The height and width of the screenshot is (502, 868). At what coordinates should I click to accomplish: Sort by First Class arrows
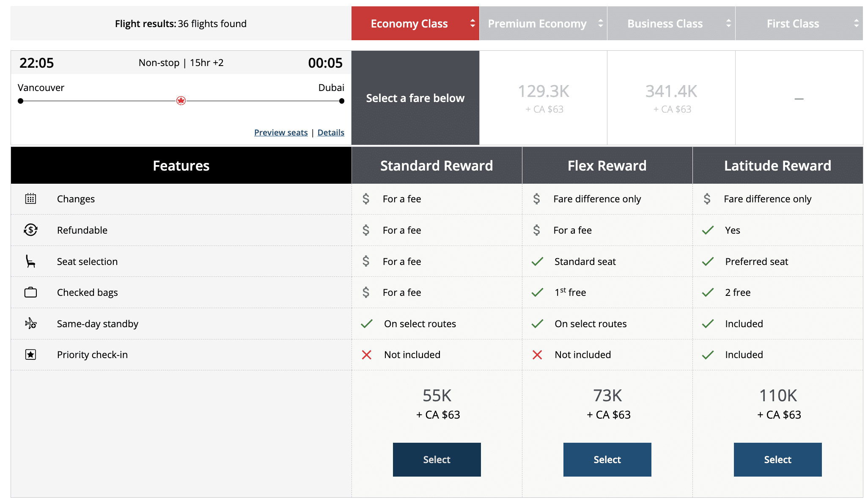856,24
